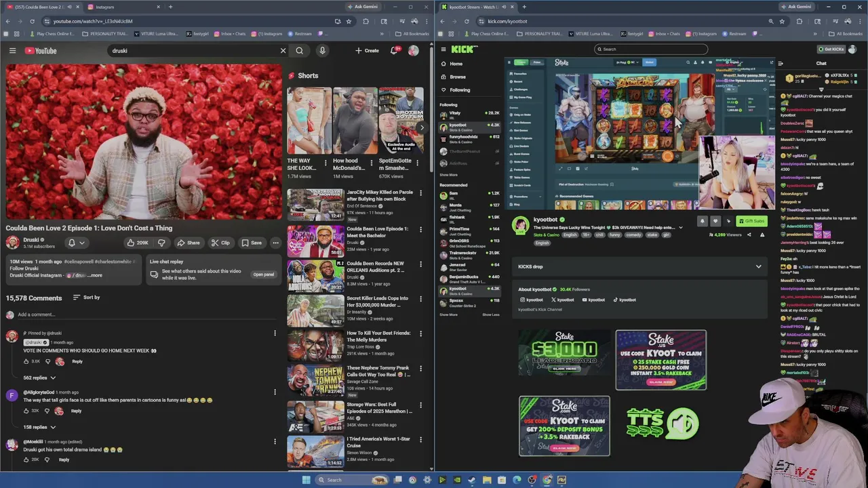Click Get KICKs button
This screenshot has height=488, width=868.
pyautogui.click(x=831, y=49)
